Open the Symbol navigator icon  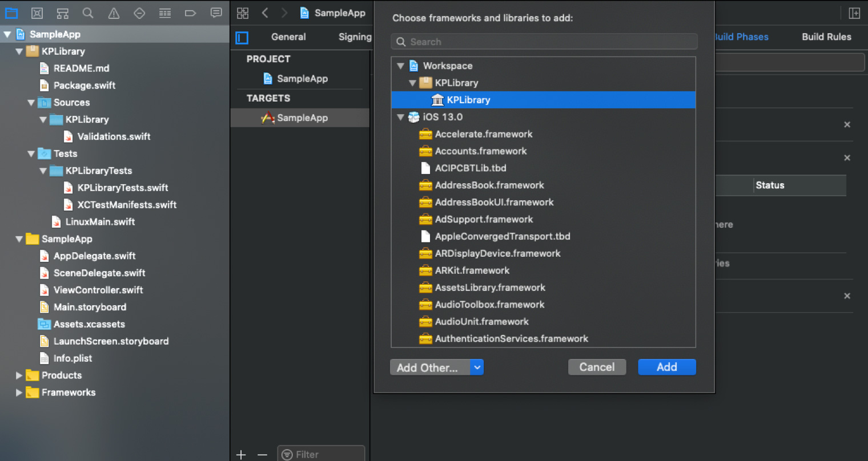(x=63, y=13)
